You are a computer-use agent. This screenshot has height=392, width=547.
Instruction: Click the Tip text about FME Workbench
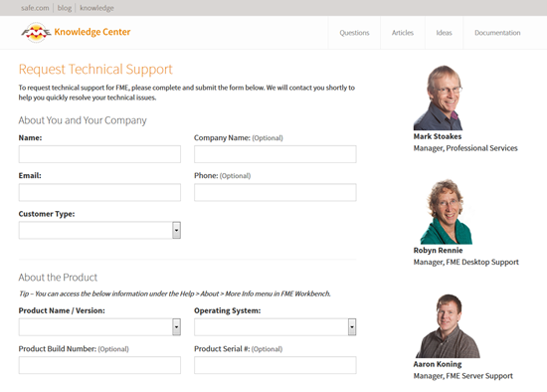(x=175, y=294)
